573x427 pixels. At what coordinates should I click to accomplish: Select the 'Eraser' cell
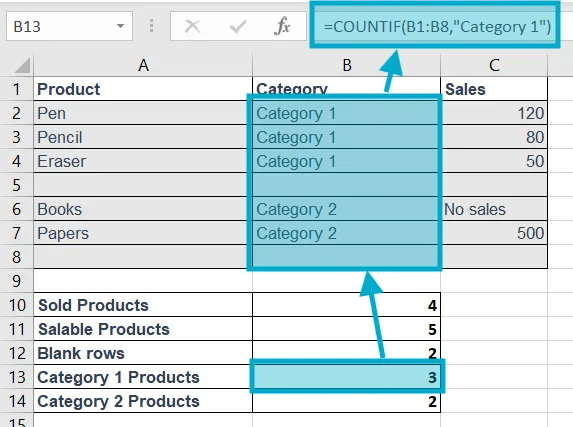coord(143,161)
